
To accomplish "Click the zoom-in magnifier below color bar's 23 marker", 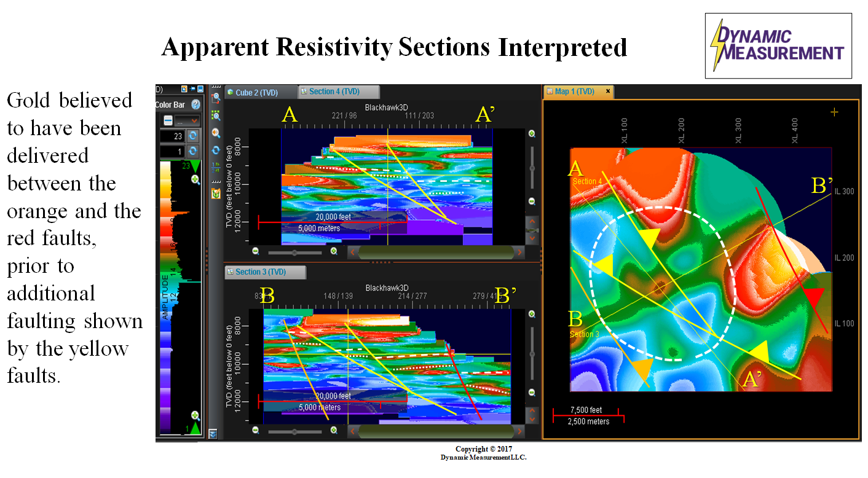I will point(195,180).
